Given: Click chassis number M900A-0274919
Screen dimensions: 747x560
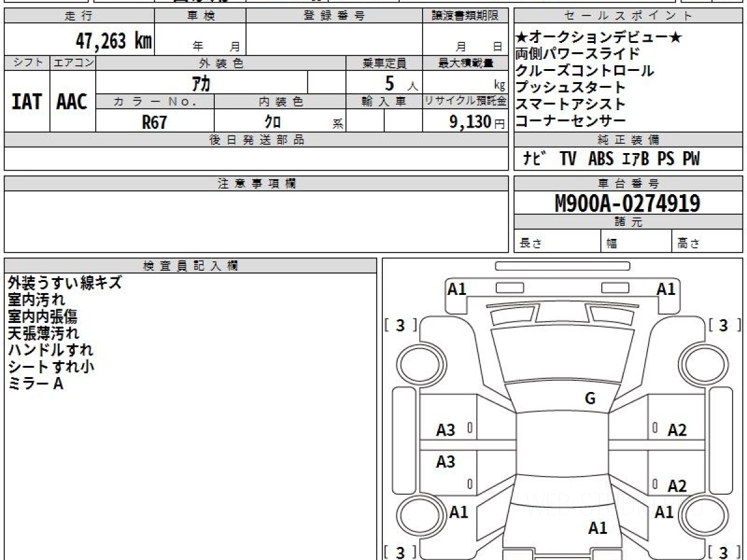Looking at the screenshot, I should coord(627,203).
